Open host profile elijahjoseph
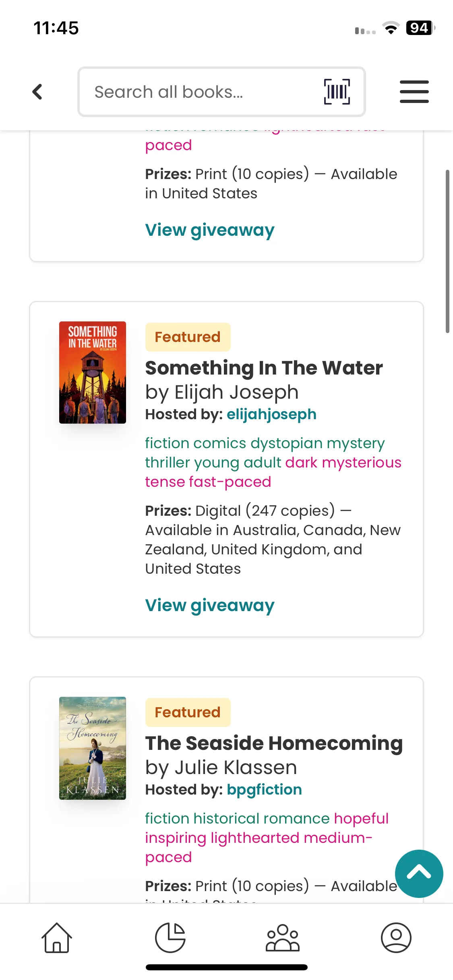The width and height of the screenshot is (453, 980). [271, 414]
